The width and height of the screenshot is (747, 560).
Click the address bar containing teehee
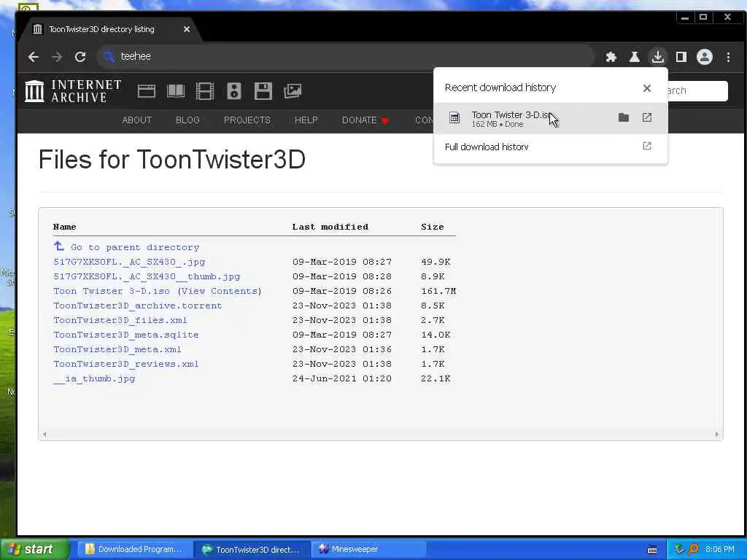click(345, 57)
